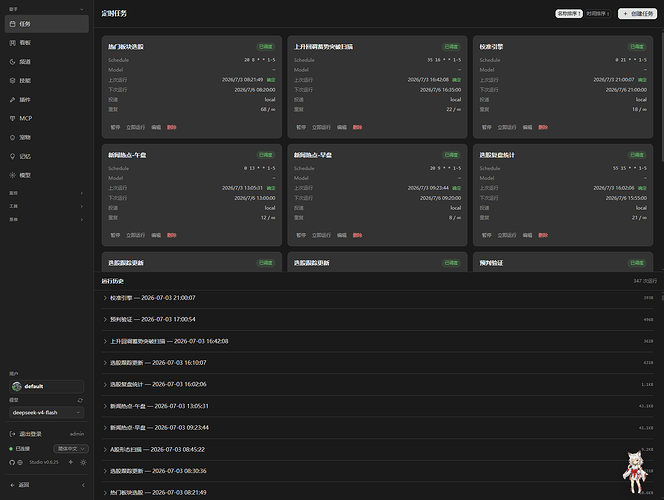Image resolution: width=664 pixels, height=500 pixels.
Task: Click the sparkle icon beside the theme sun
Action: tap(71, 462)
